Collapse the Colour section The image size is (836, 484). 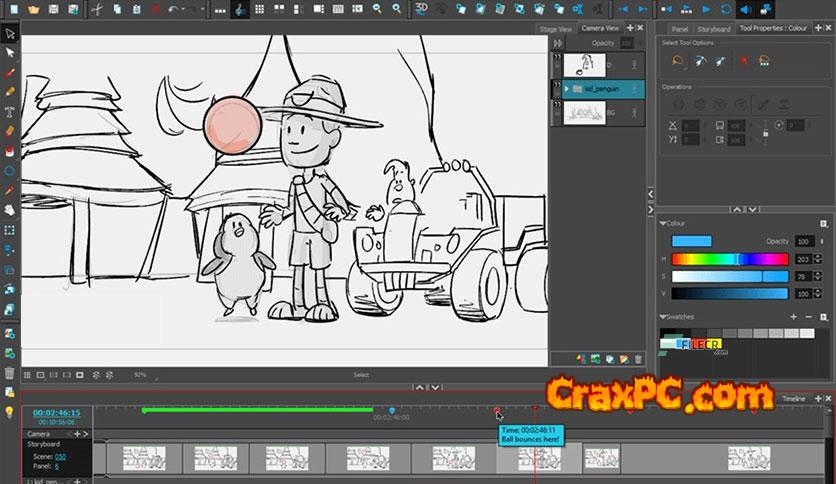[662, 223]
